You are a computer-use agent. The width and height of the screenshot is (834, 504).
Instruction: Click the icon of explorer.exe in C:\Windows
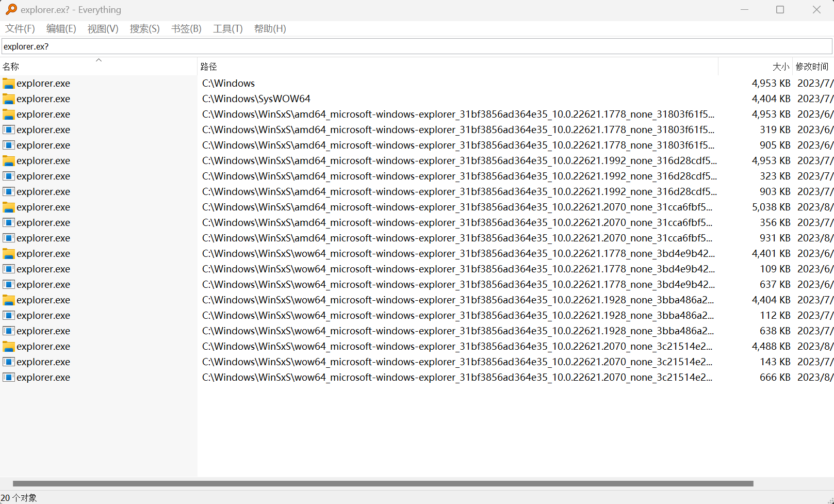click(9, 84)
